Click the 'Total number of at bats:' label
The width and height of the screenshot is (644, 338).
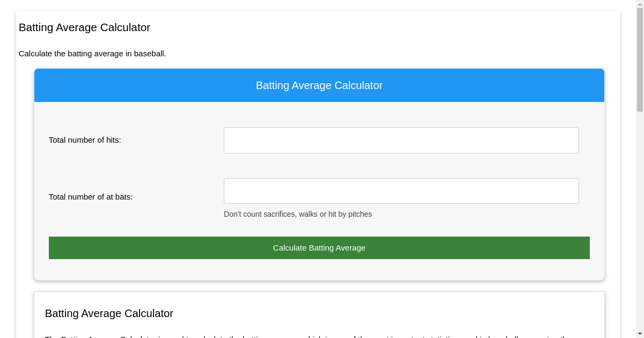[x=91, y=197]
